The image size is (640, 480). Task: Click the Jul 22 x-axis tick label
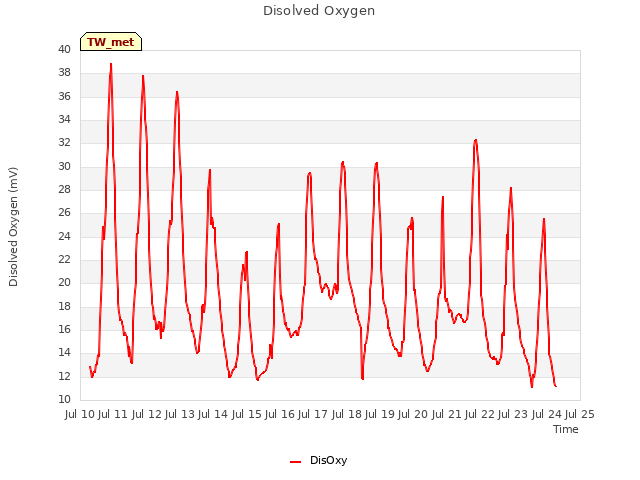[x=480, y=414]
